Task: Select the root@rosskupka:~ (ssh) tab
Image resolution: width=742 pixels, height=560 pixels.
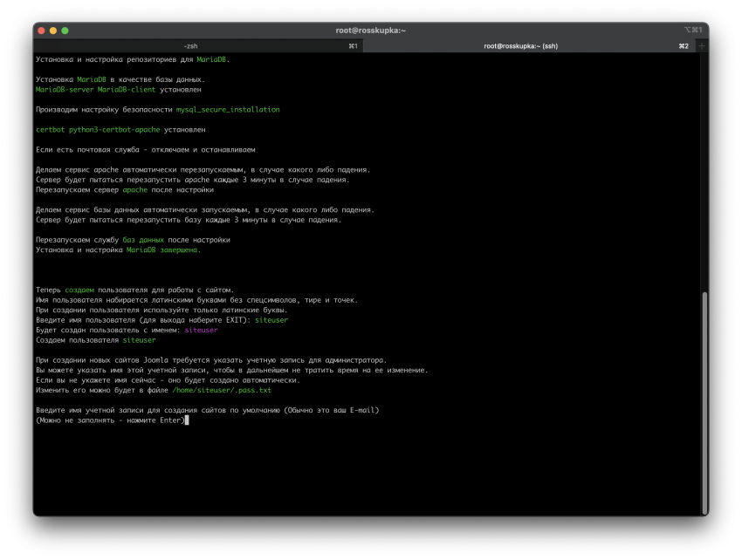Action: (520, 46)
